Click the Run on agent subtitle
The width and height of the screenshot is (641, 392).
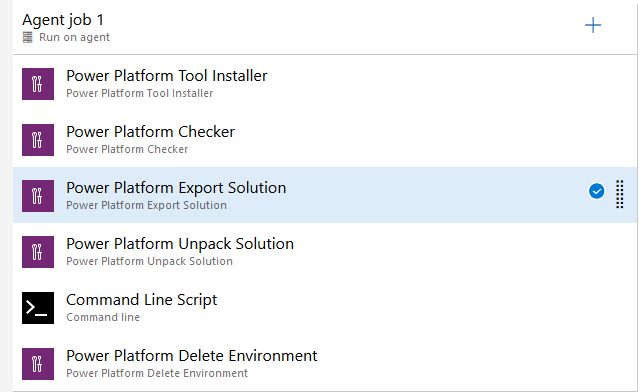[74, 37]
